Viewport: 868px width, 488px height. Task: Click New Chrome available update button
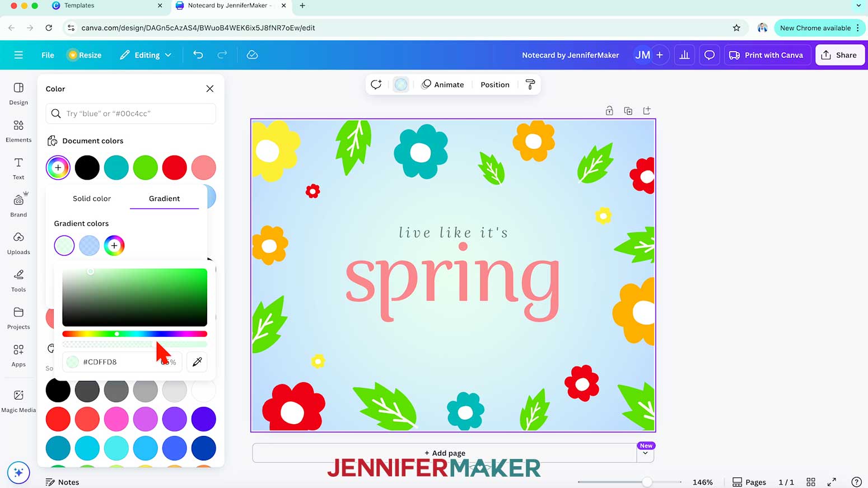pos(819,28)
